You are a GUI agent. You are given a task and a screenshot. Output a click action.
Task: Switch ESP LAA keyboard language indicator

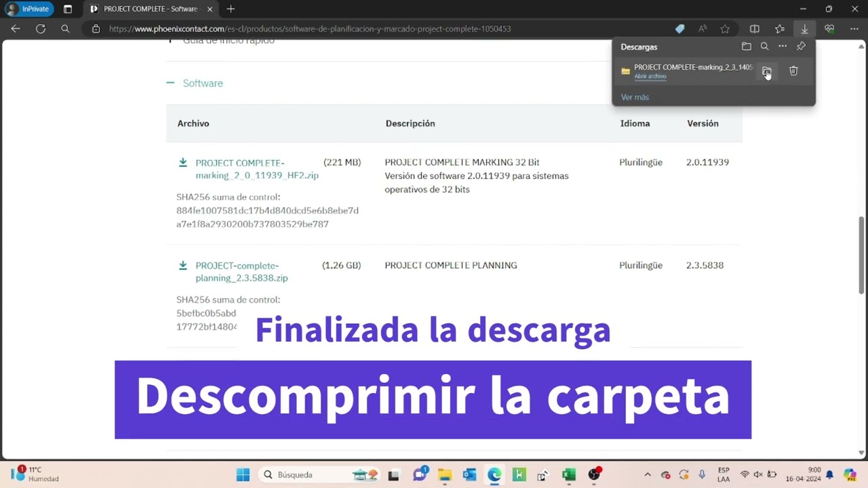[724, 474]
